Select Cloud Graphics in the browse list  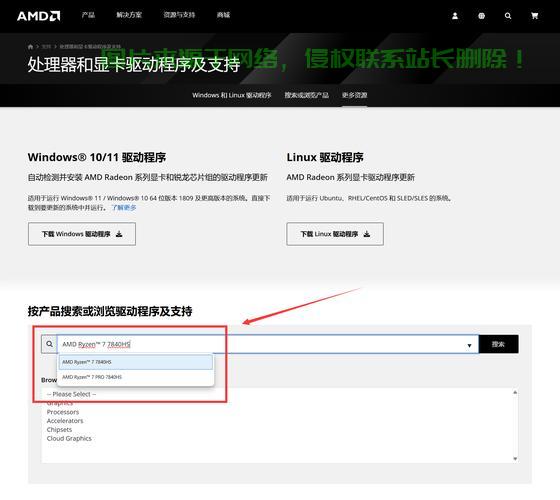(x=69, y=439)
